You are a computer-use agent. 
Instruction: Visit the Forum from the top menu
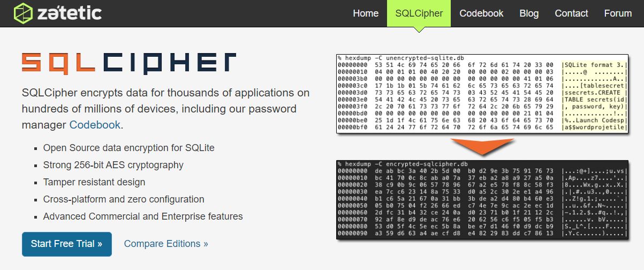pyautogui.click(x=618, y=13)
